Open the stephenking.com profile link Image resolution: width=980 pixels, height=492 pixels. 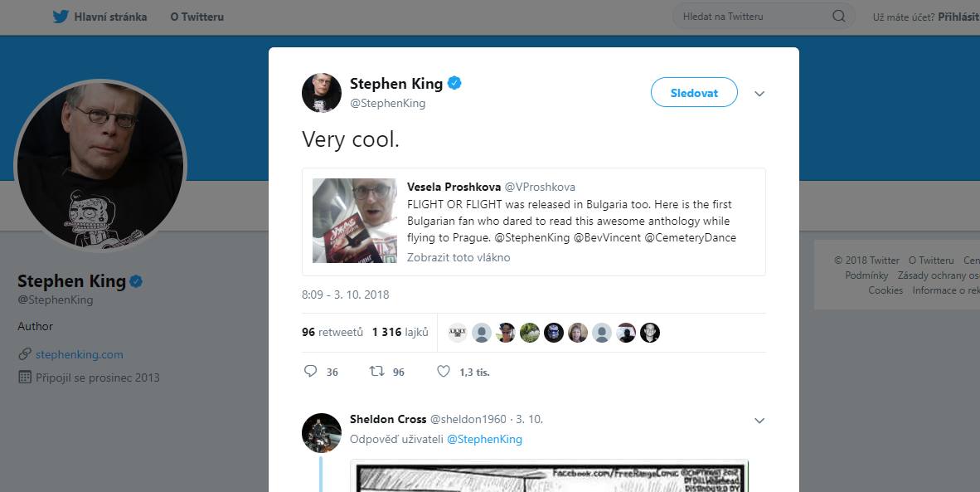(80, 354)
